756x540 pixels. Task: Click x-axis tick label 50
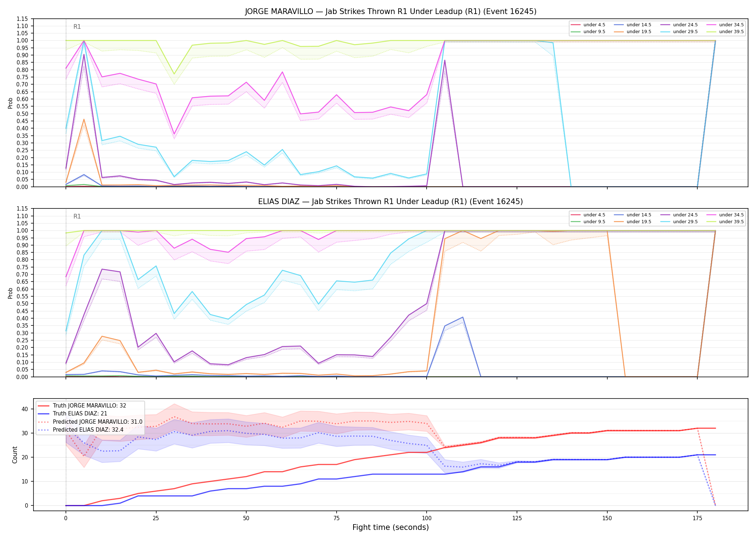click(246, 518)
